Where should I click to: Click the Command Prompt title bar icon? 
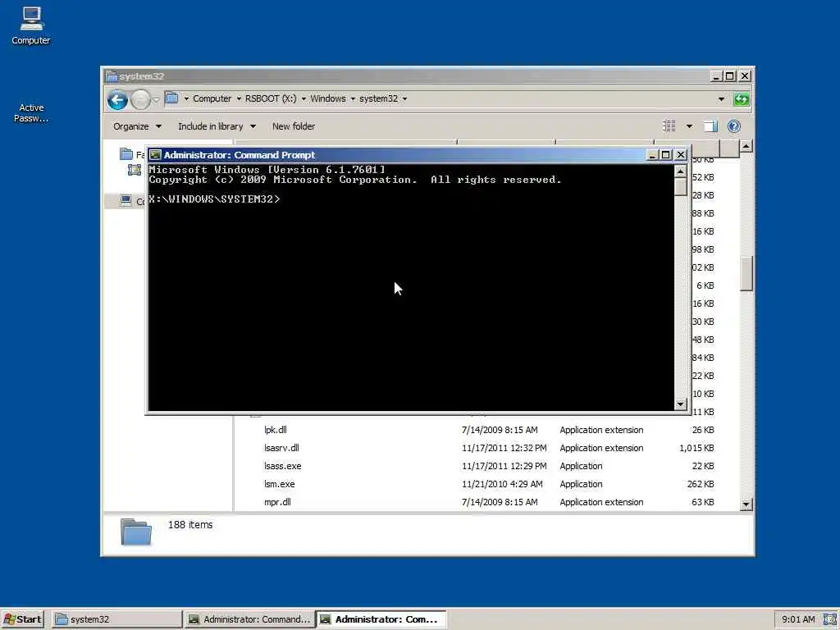coord(155,155)
